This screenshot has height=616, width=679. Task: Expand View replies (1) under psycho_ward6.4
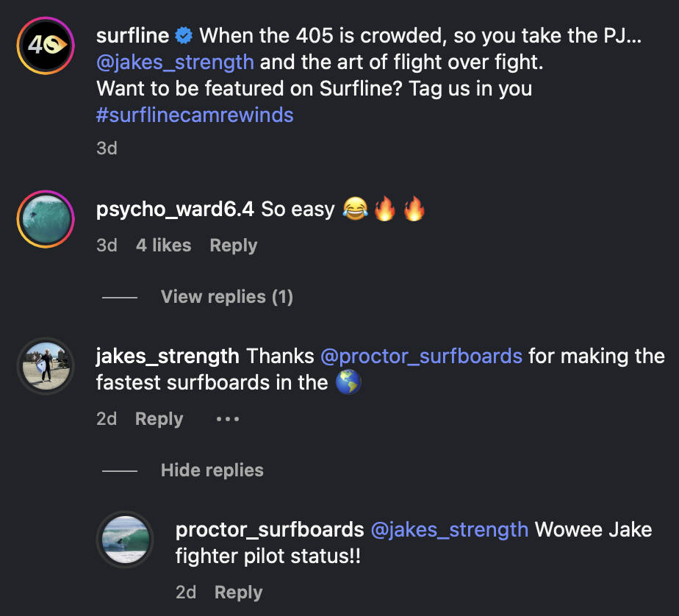[226, 297]
